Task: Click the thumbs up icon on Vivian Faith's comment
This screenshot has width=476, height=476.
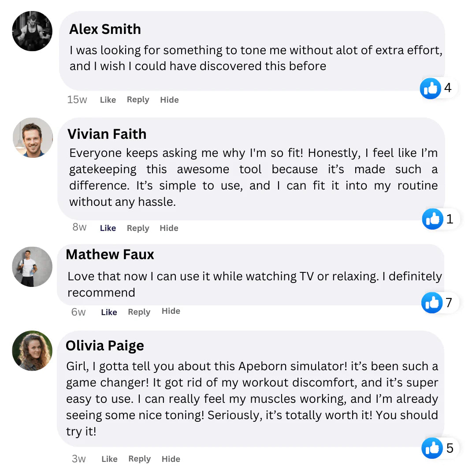Action: point(432,219)
